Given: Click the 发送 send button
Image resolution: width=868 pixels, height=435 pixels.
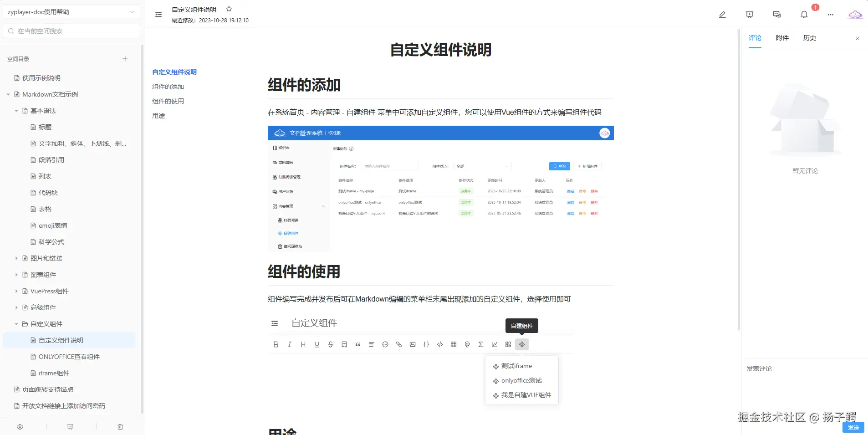Looking at the screenshot, I should (854, 427).
